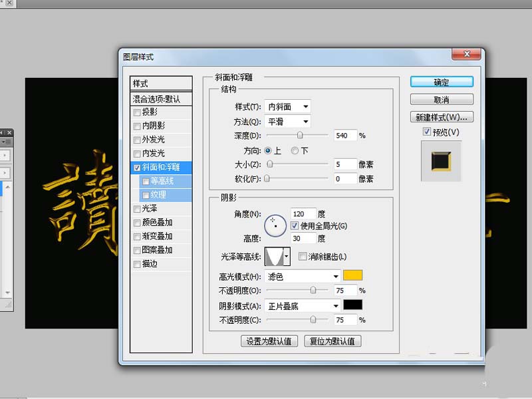Click the 软化 slider handle

(x=267, y=178)
